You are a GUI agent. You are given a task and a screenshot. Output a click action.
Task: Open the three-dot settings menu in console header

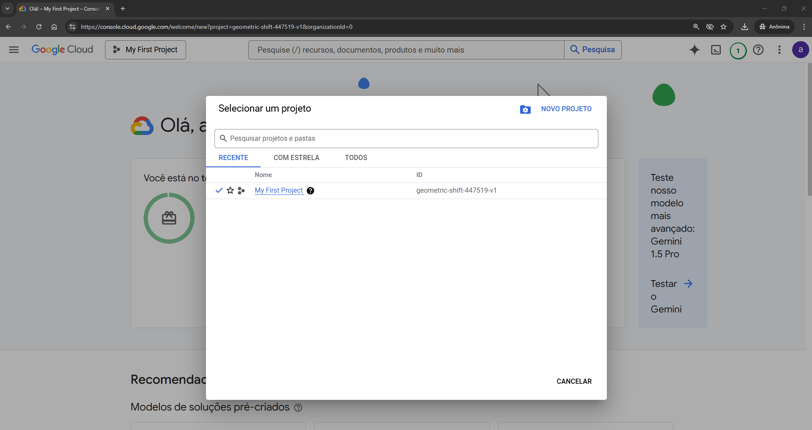tap(779, 50)
